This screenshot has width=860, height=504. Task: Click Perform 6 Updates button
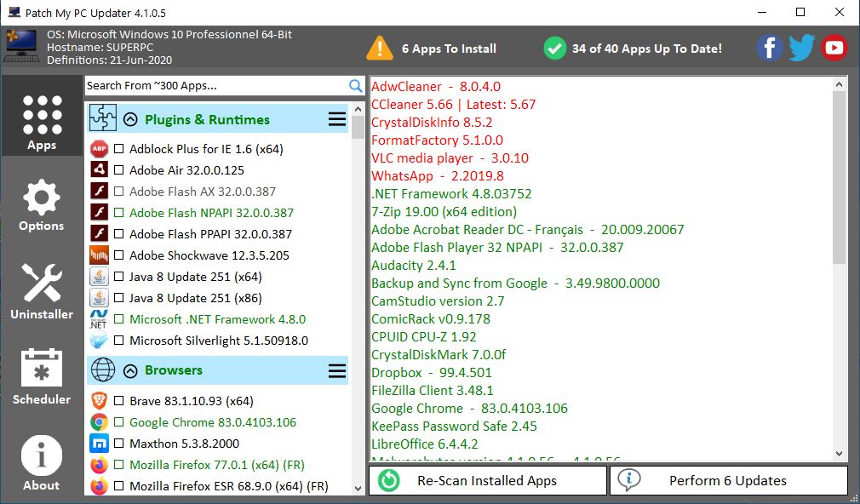[x=728, y=480]
